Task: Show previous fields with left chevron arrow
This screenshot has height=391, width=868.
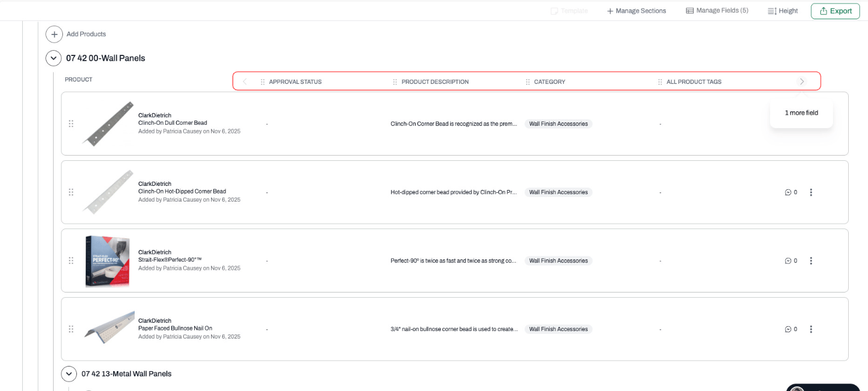Action: (x=245, y=82)
